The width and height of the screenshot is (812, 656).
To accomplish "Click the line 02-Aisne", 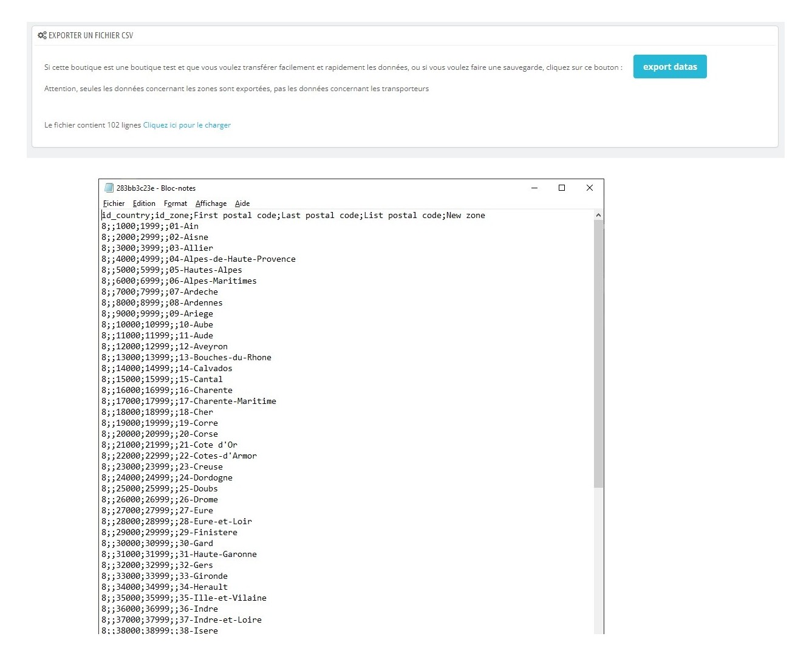I will point(155,237).
